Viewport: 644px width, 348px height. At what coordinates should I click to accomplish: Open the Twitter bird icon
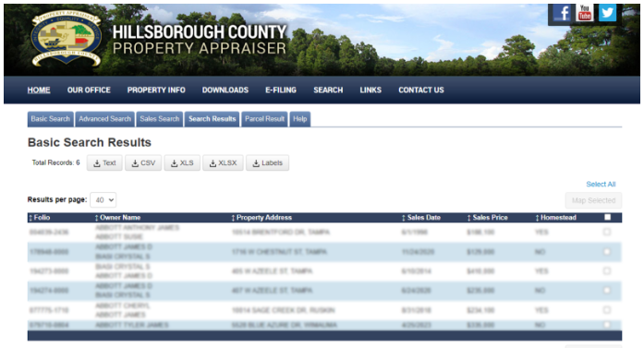click(x=607, y=13)
